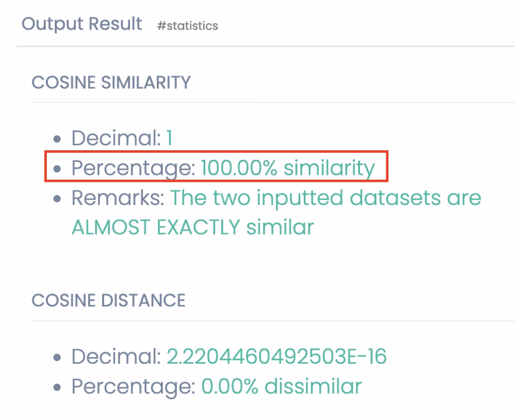Image resolution: width=515 pixels, height=420 pixels.
Task: Click the Decimal label under Cosine Distance
Action: (x=116, y=356)
